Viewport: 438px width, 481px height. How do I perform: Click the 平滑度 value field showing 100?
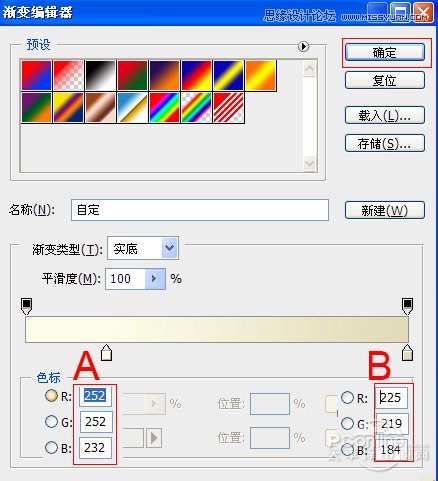126,279
